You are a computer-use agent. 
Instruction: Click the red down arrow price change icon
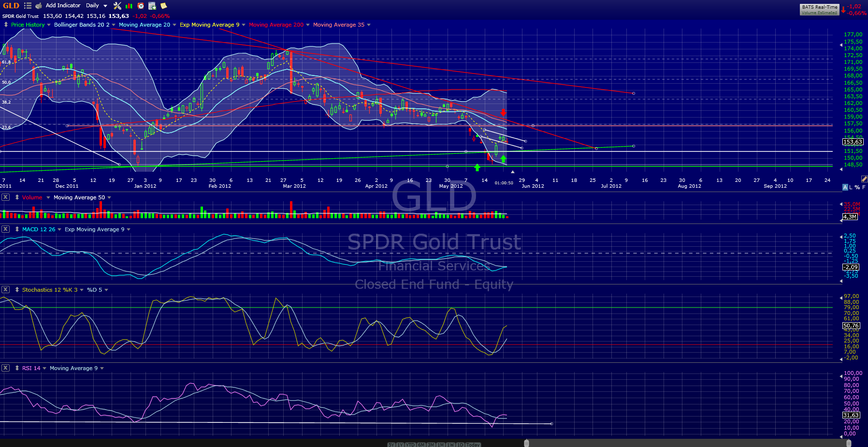[x=843, y=10]
